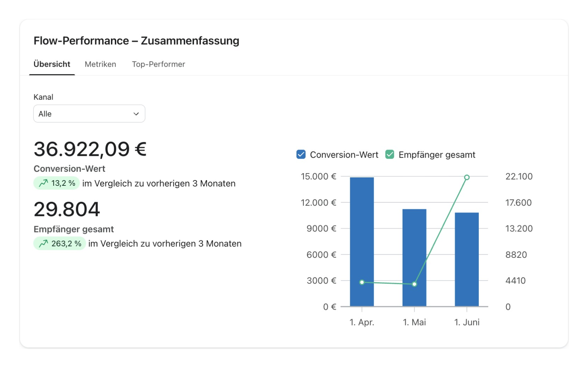The width and height of the screenshot is (588, 368).
Task: Click the 13,2 % growth badge
Action: (x=57, y=183)
